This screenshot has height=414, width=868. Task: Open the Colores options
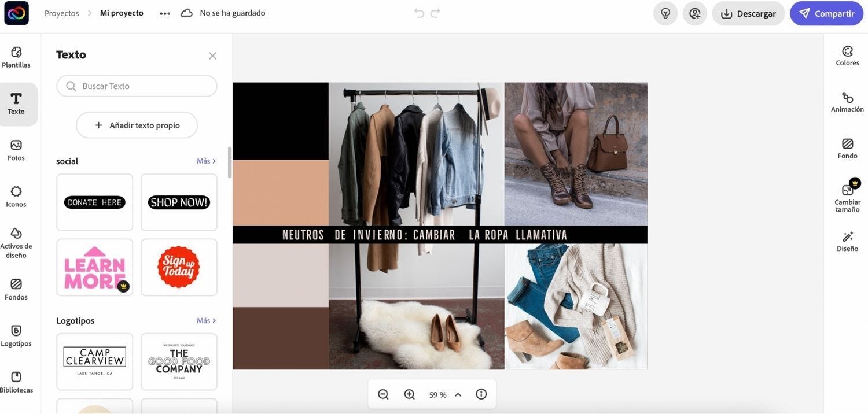847,56
